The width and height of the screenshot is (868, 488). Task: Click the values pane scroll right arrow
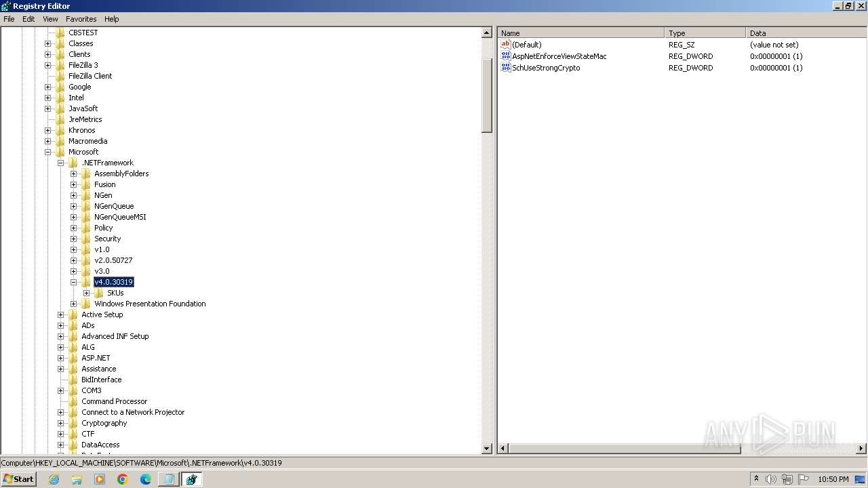click(861, 448)
